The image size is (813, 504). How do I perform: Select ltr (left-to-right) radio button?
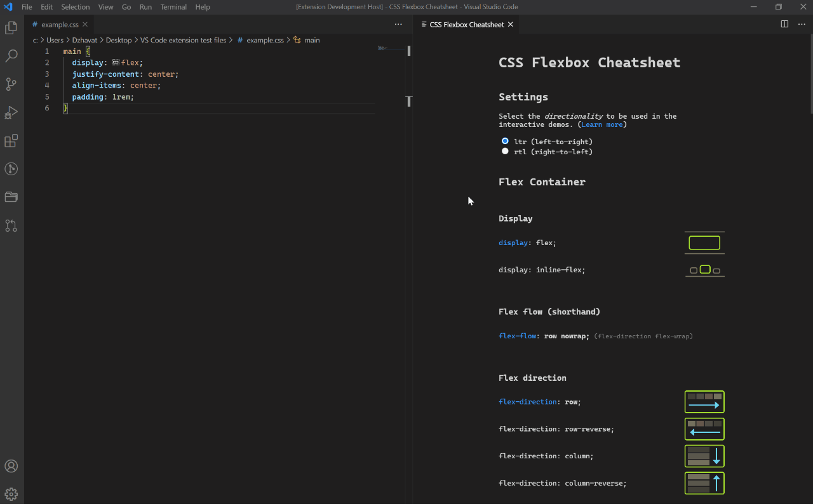(505, 141)
